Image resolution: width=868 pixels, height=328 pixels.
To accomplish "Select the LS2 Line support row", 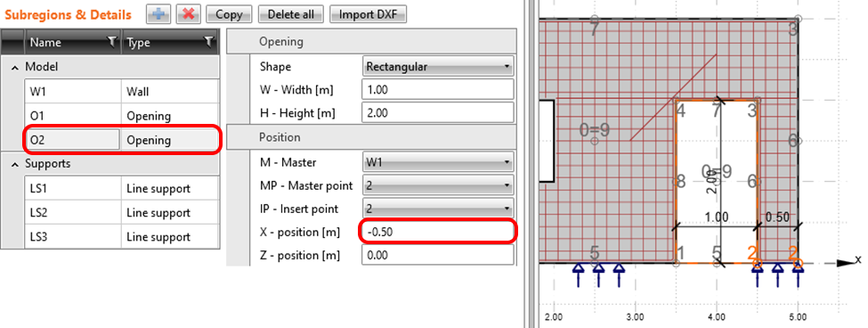I will tap(121, 213).
